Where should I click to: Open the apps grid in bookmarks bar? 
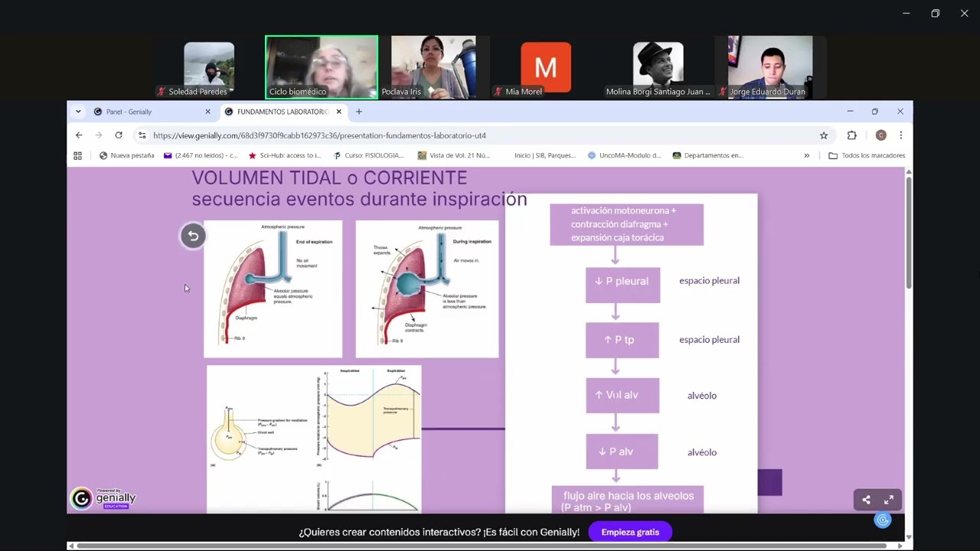pos(77,155)
